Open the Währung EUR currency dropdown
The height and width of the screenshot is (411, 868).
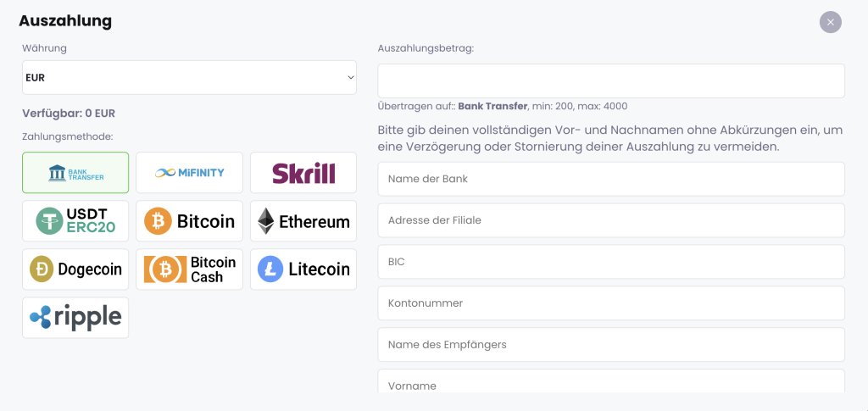click(189, 77)
